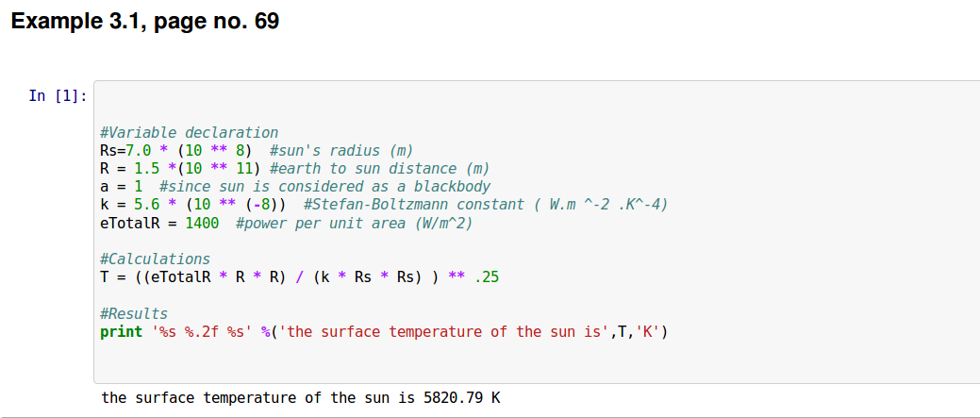Place cursor on the 'Rs=7.0' assignment
This screenshot has width=980, height=418.
pos(125,151)
